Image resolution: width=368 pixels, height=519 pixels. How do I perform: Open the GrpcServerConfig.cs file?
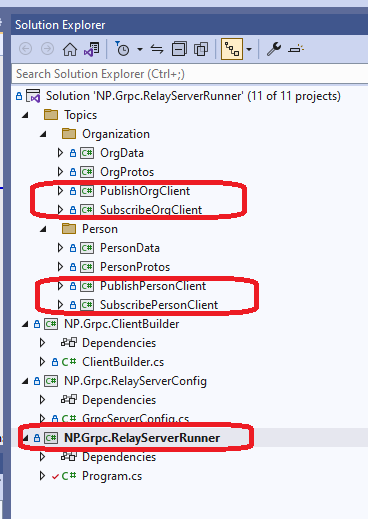pos(135,418)
